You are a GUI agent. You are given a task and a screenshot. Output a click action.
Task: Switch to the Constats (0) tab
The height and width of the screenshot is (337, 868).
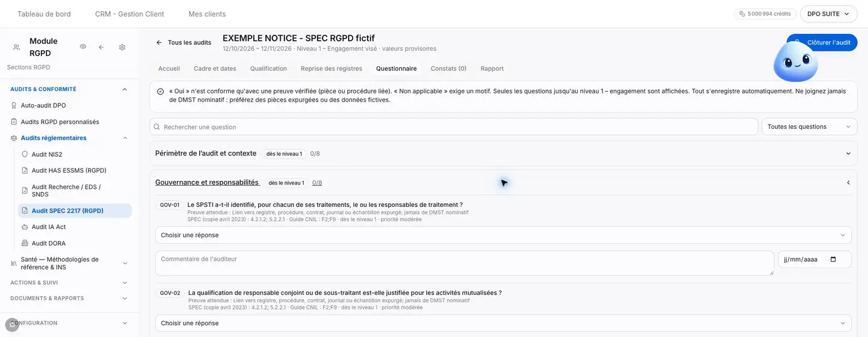[448, 69]
